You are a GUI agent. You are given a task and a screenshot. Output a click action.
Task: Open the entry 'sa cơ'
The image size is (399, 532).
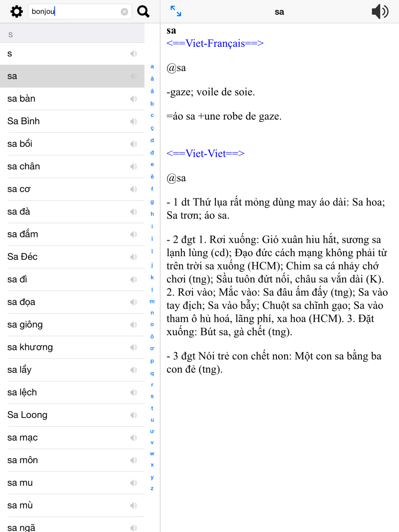(x=72, y=189)
